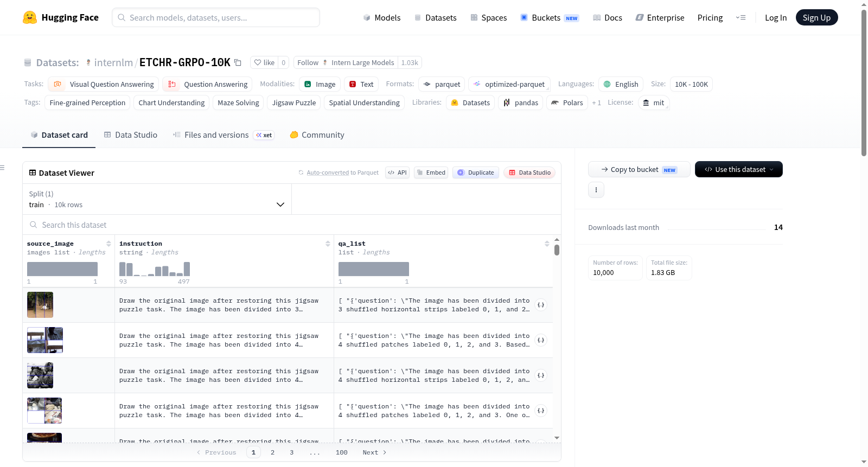This screenshot has height=467, width=868.
Task: Open the zebra image thumbnail
Action: [40, 375]
